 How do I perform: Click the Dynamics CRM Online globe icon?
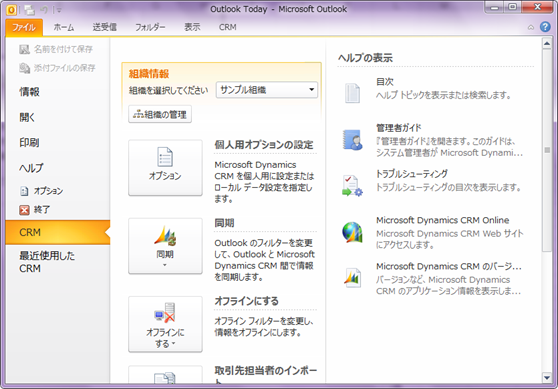(x=352, y=232)
